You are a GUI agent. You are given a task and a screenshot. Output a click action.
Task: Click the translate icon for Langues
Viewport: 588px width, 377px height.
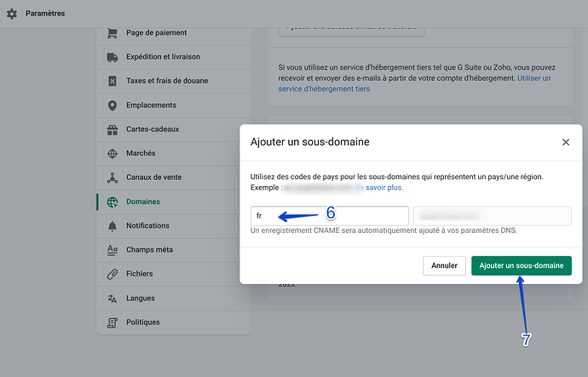pyautogui.click(x=112, y=299)
